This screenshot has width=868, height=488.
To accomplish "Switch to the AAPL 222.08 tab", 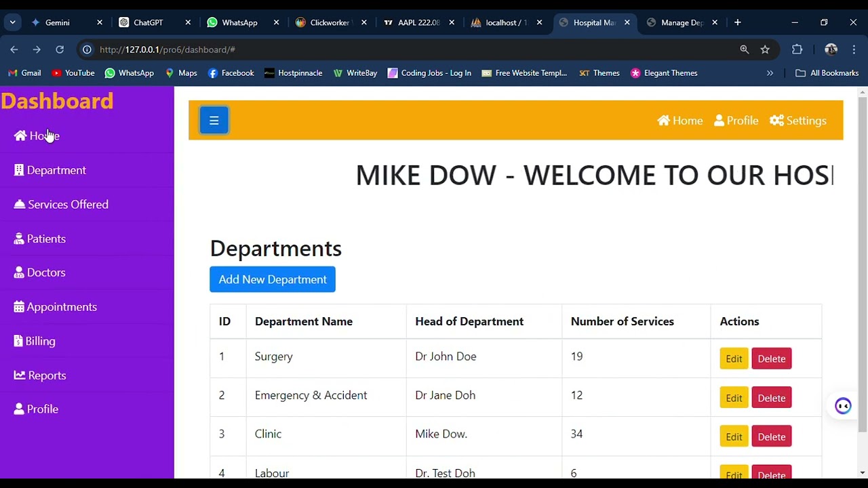I will coord(418,22).
